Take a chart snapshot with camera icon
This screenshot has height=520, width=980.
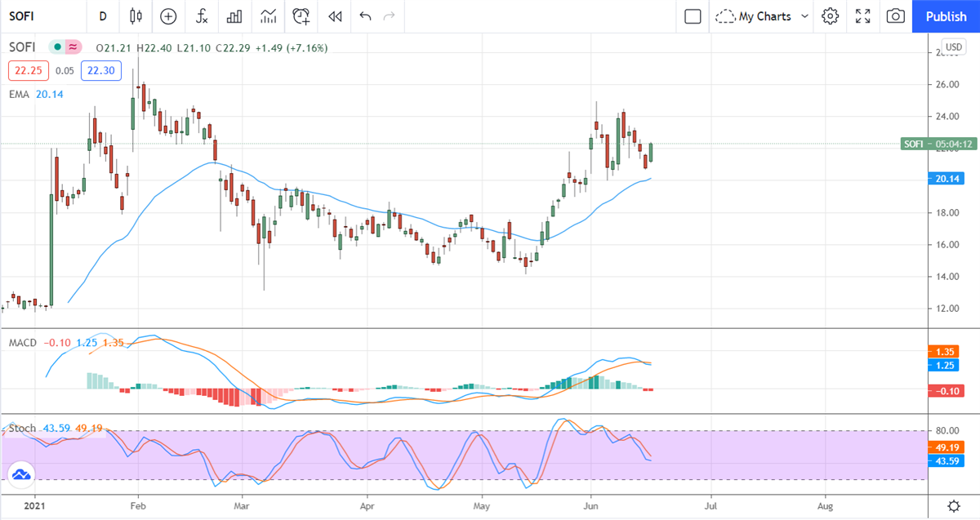click(895, 16)
